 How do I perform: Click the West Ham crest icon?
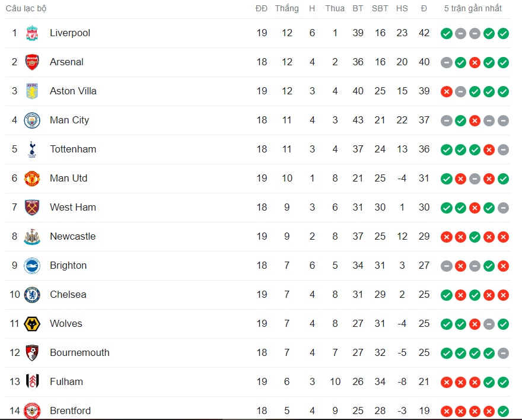pos(32,208)
